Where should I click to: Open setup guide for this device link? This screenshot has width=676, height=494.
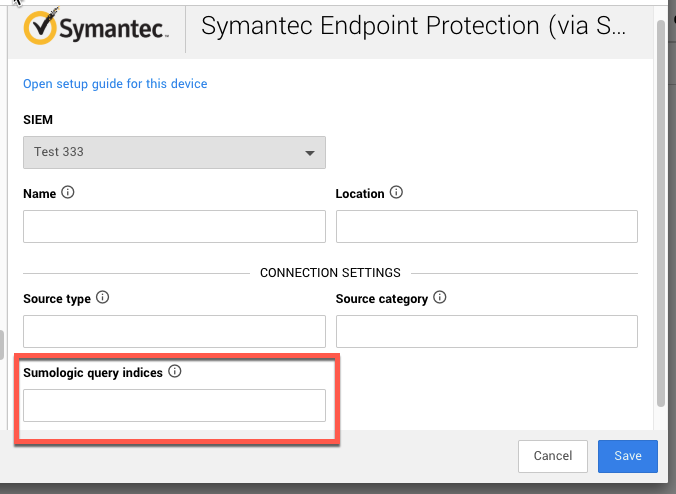pos(115,84)
